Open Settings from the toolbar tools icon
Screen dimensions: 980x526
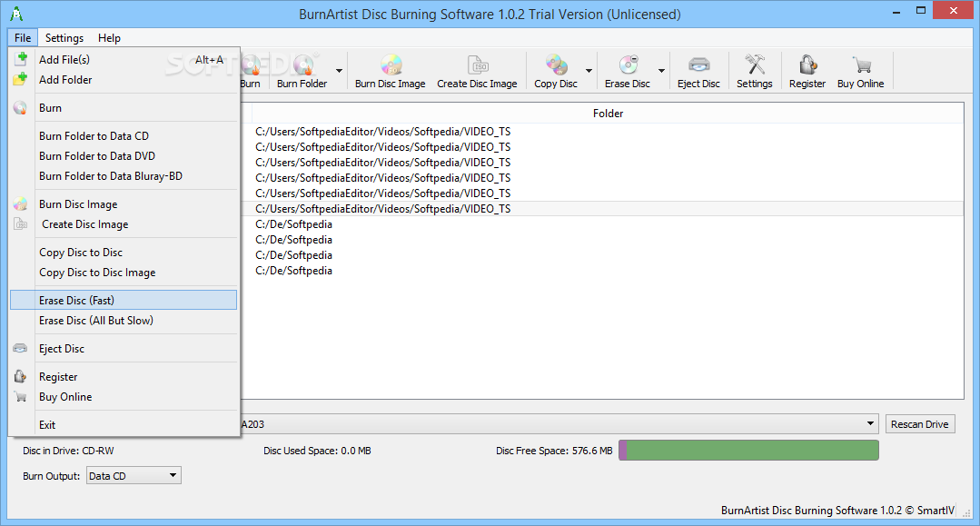(755, 65)
